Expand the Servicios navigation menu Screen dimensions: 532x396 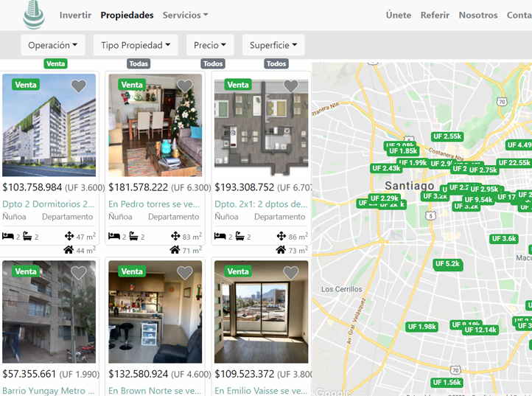click(x=185, y=15)
